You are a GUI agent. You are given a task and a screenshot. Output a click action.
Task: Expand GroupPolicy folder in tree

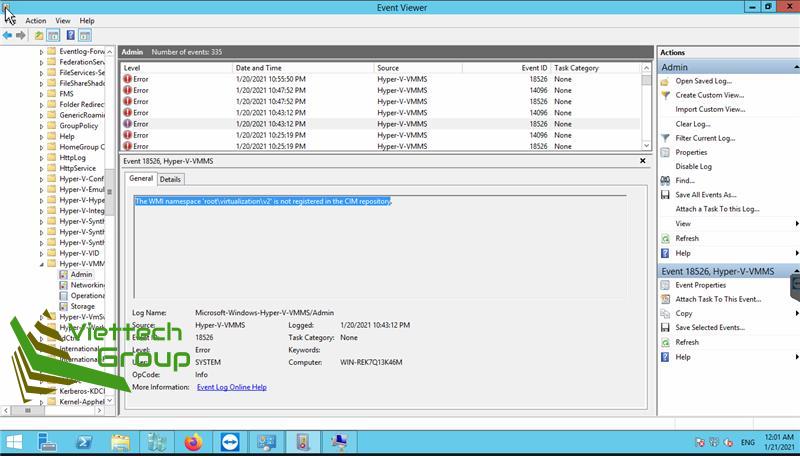[x=41, y=126]
